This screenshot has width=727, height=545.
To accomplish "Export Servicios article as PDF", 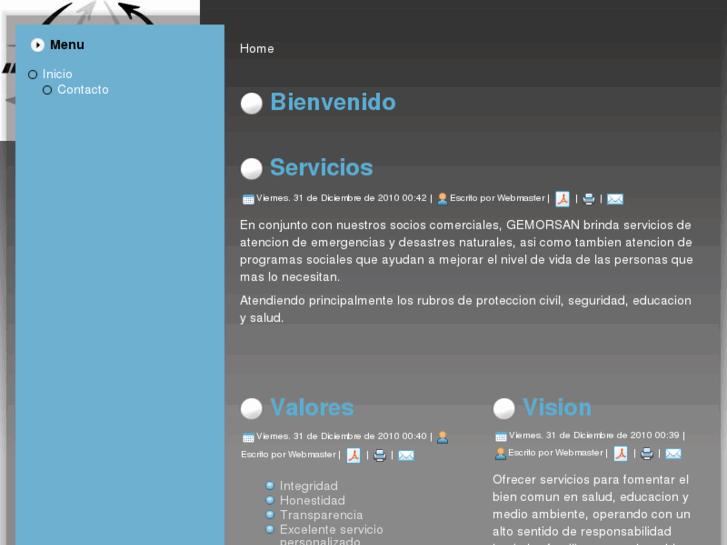I will (562, 199).
